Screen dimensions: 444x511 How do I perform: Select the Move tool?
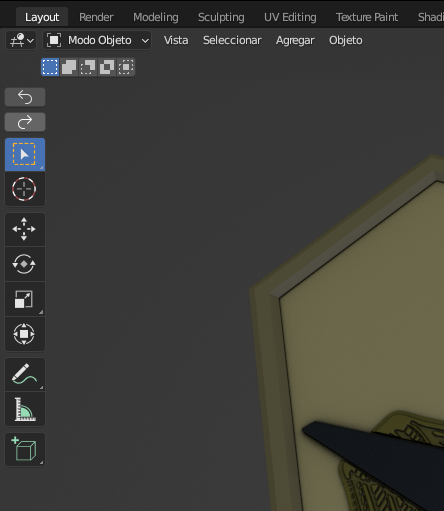(x=25, y=229)
